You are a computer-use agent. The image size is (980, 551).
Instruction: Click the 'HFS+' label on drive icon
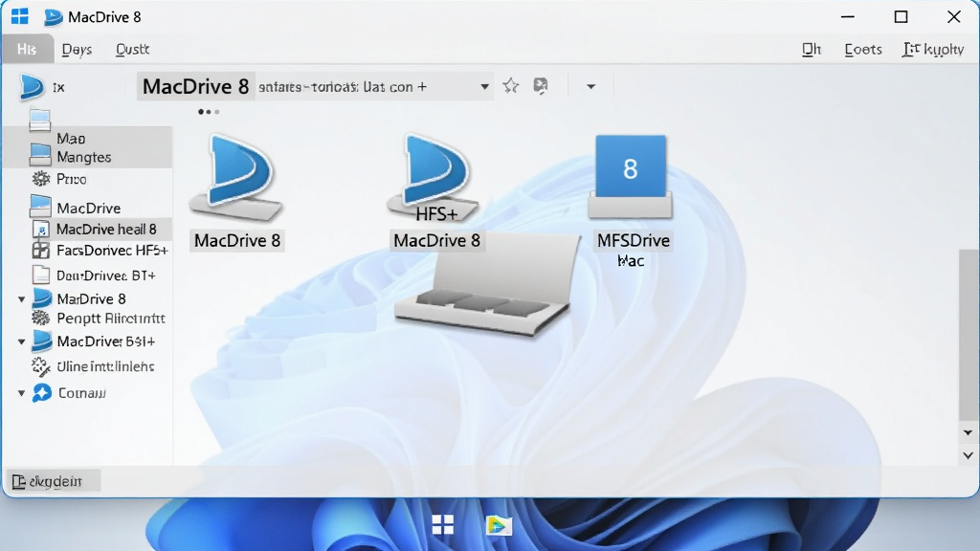click(436, 214)
